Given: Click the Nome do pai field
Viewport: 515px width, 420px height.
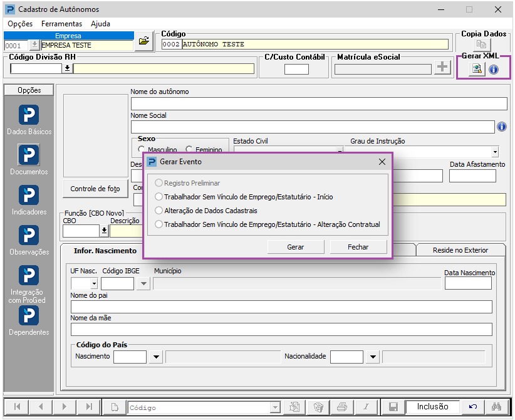Looking at the screenshot, I should pyautogui.click(x=281, y=307).
